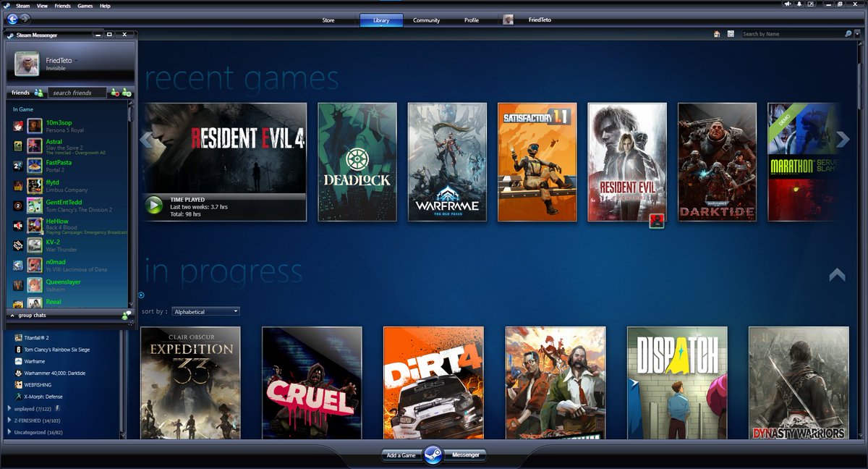Image resolution: width=868 pixels, height=469 pixels.
Task: Open the collections grid view icon
Action: pos(731,33)
